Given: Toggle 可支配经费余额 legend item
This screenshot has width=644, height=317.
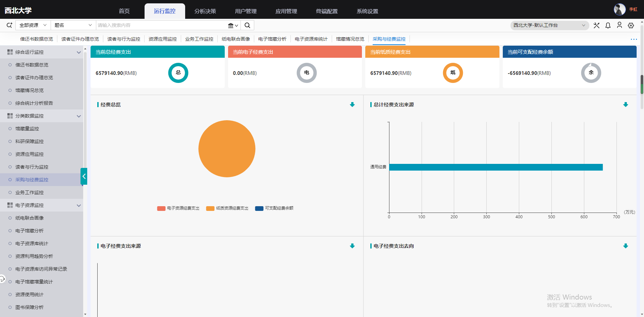Looking at the screenshot, I should click(274, 208).
